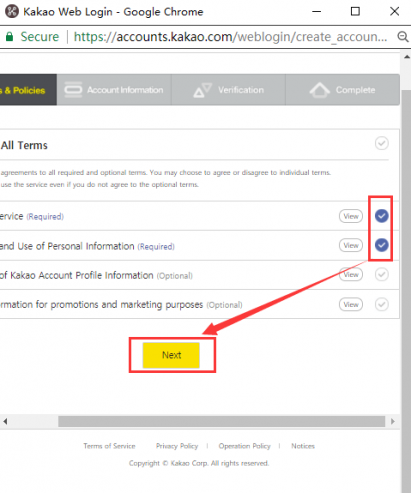Click the Complete step house icon
The width and height of the screenshot is (411, 493).
coord(319,90)
